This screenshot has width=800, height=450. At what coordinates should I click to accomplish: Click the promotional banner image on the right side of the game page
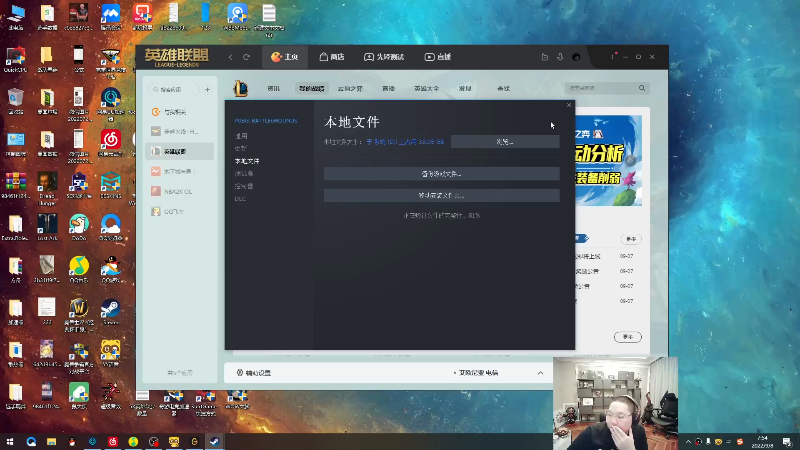(609, 161)
